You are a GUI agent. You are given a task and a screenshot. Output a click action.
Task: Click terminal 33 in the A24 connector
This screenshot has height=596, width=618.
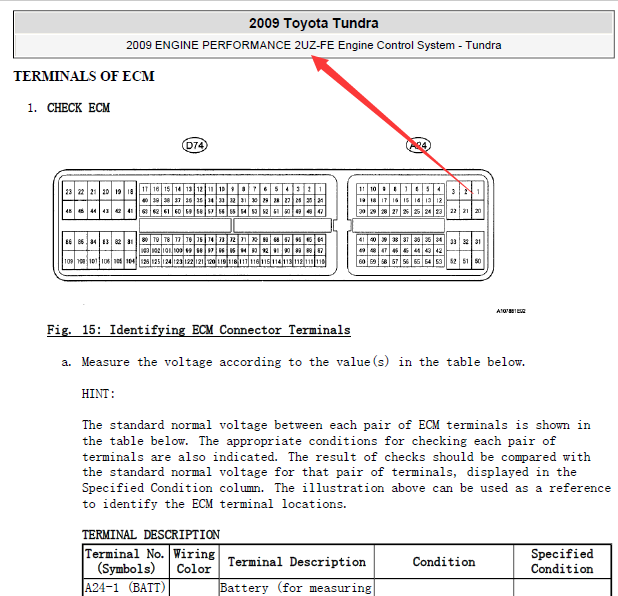tap(453, 242)
